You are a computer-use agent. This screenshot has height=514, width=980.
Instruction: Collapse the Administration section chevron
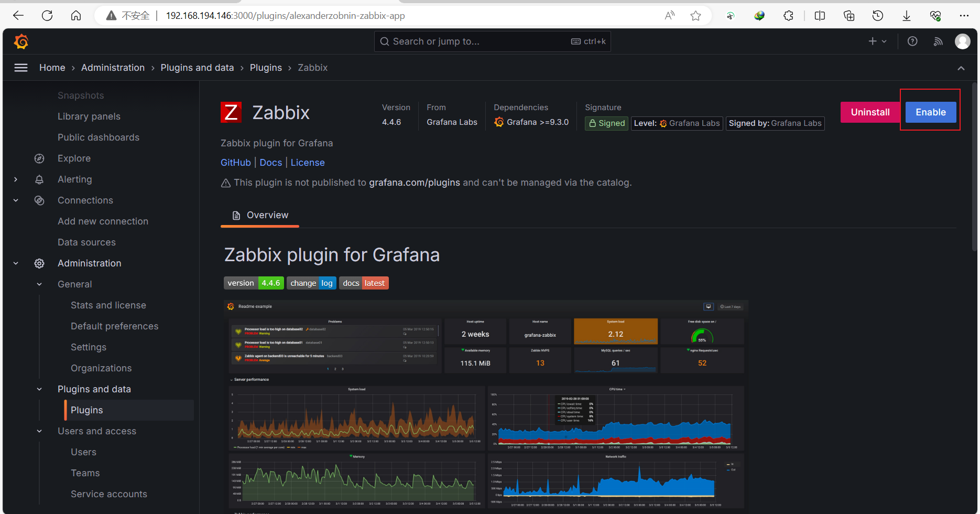[16, 263]
